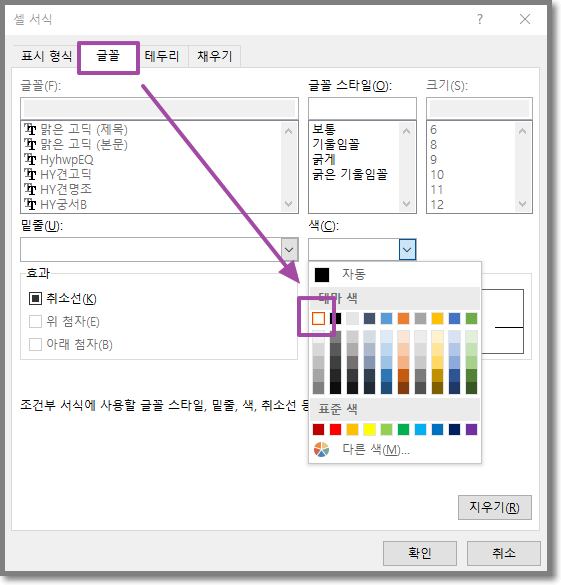Select font HY견명조
561x585 pixels.
[58, 190]
